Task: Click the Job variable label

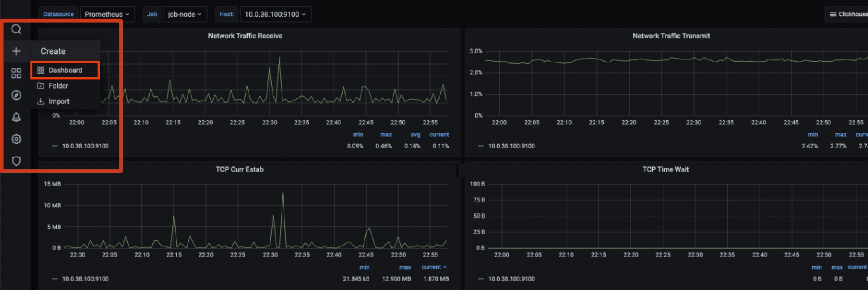Action: (x=152, y=14)
